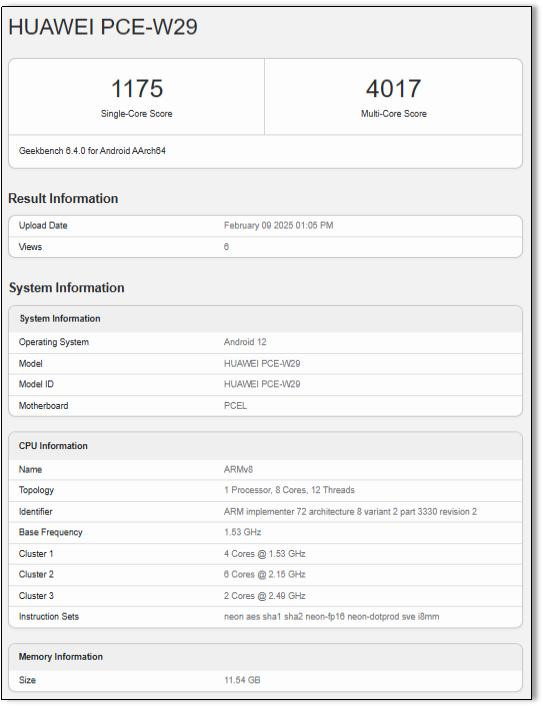The width and height of the screenshot is (543, 706).
Task: Click the Views row label
Action: pos(30,247)
